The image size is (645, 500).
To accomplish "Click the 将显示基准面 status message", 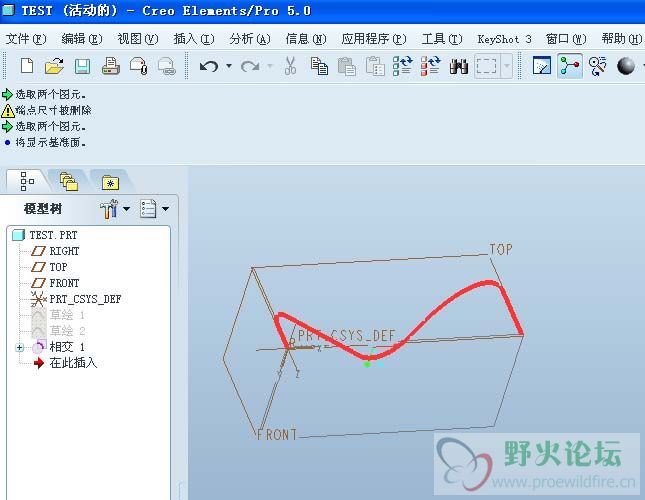I will point(45,143).
